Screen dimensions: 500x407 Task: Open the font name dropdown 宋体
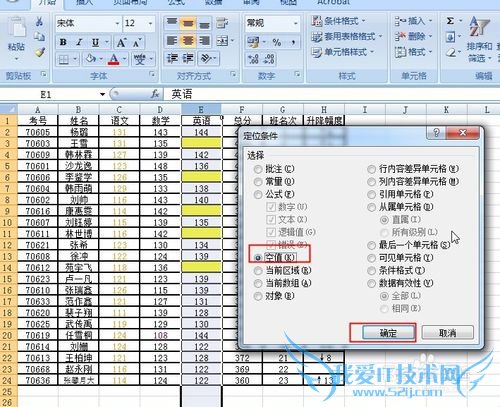click(x=118, y=23)
